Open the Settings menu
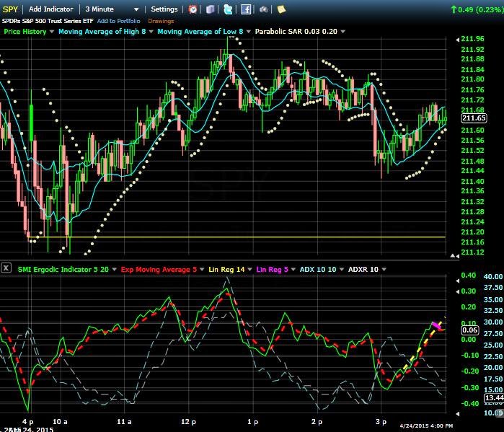The width and height of the screenshot is (504, 432). click(164, 9)
